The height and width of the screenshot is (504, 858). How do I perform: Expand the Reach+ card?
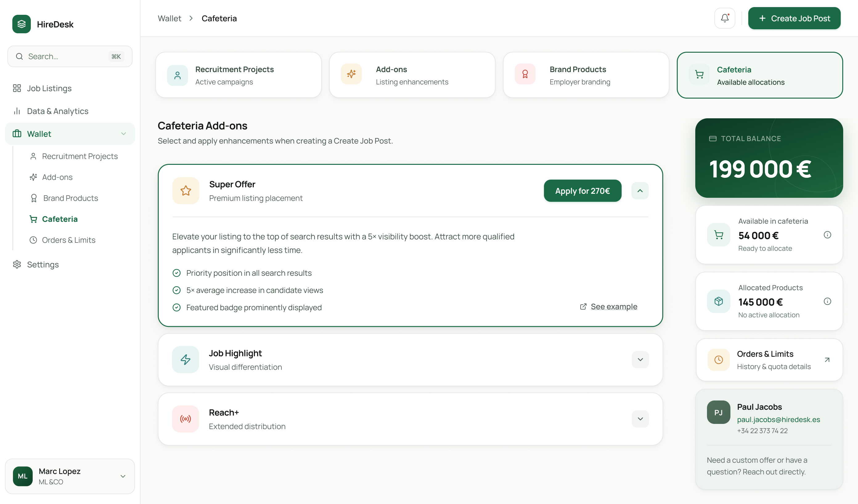point(640,419)
